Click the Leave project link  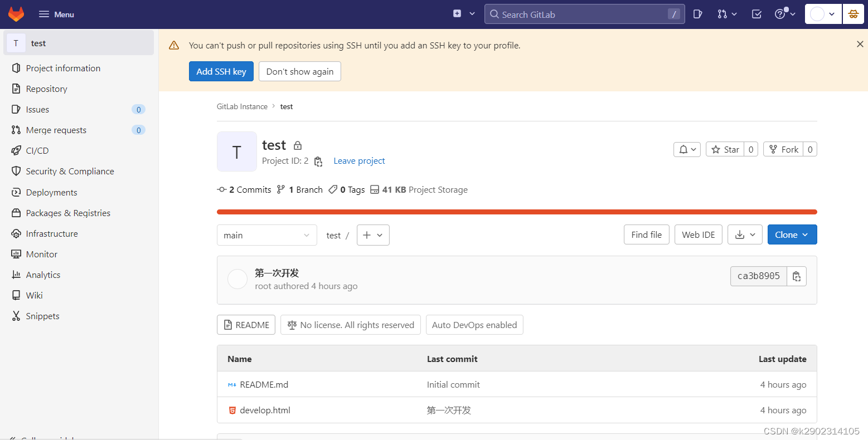(359, 160)
